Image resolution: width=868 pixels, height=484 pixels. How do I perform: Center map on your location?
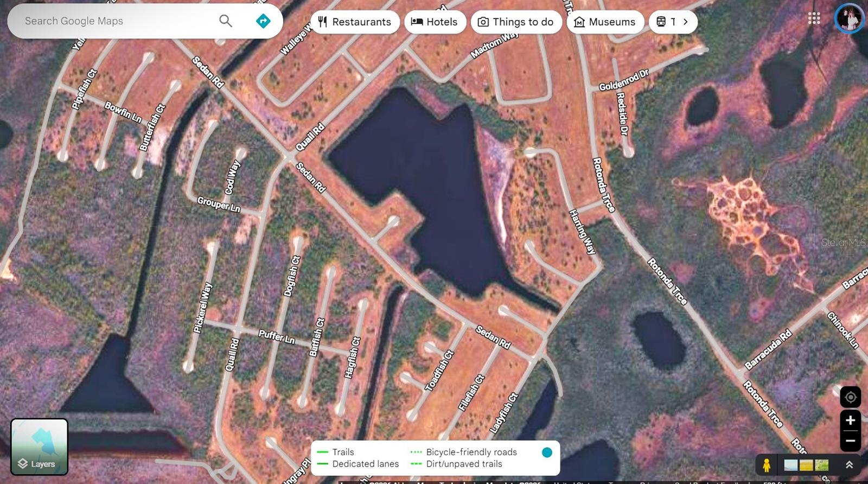pos(850,397)
